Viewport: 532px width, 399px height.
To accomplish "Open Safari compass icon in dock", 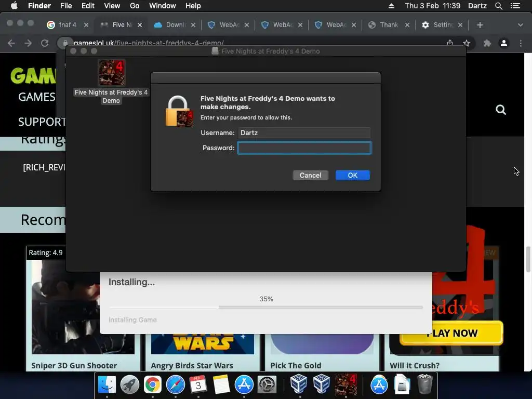I will [x=176, y=385].
